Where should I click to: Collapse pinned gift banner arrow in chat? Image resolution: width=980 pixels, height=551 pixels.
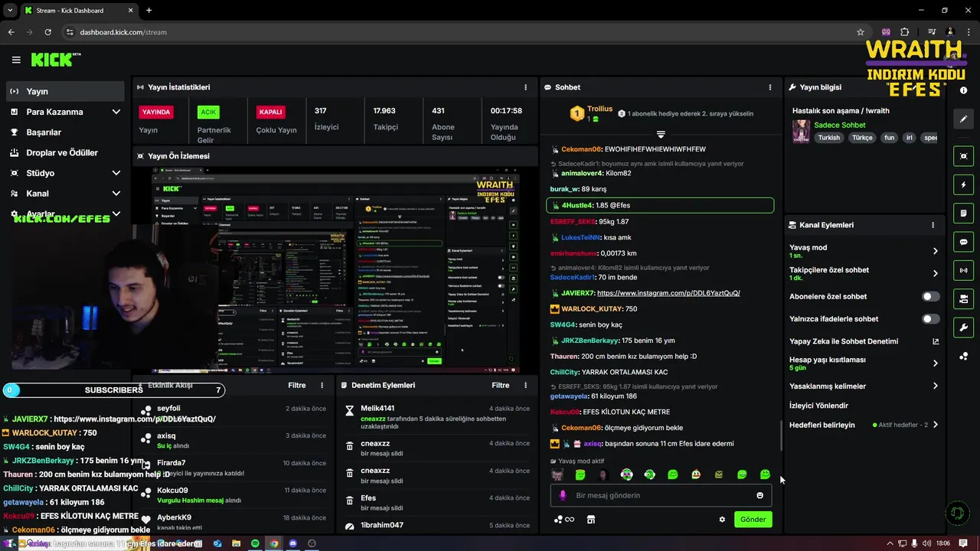pos(661,135)
